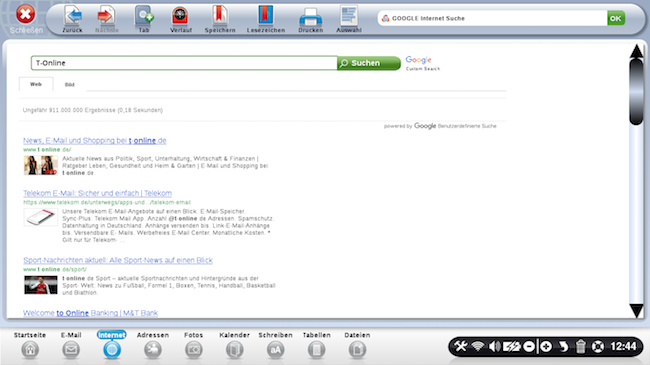This screenshot has height=365, width=650.
Task: Open link News, E-Mail und Shopping bei t-online.de
Action: [95, 141]
